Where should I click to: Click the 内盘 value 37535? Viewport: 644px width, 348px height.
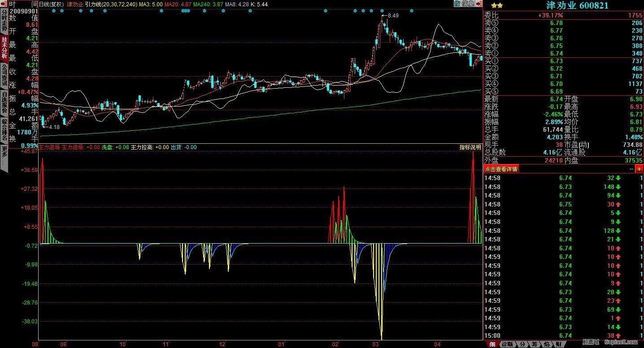coord(633,160)
